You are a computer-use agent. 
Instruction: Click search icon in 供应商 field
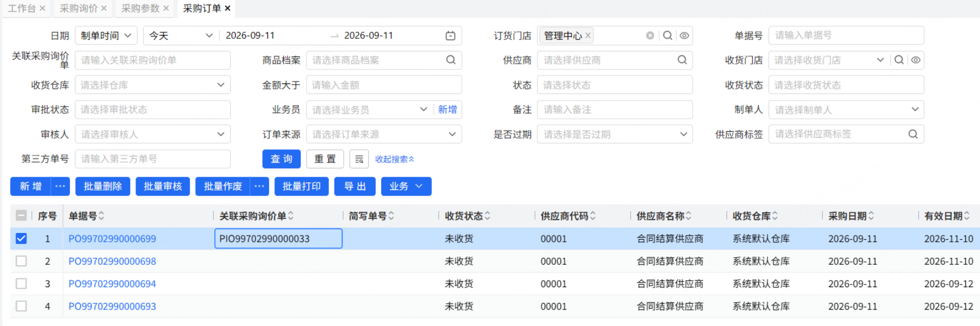tap(682, 60)
